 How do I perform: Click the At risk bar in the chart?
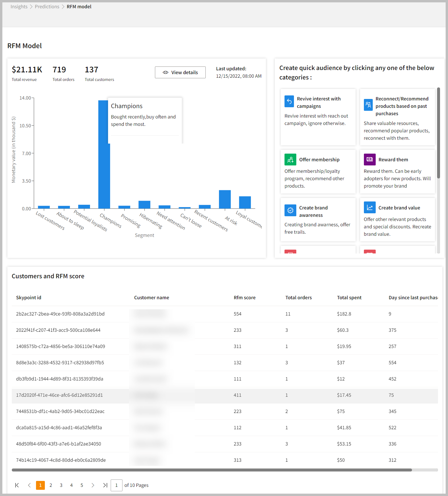tap(225, 199)
